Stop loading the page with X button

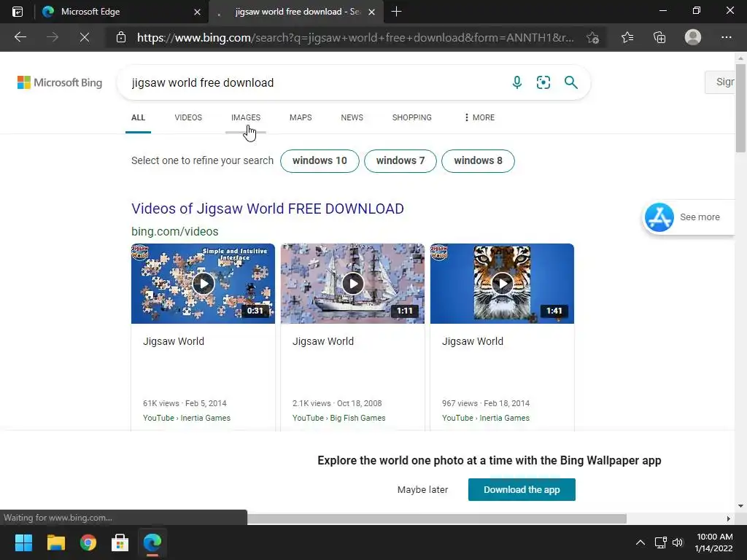[85, 37]
